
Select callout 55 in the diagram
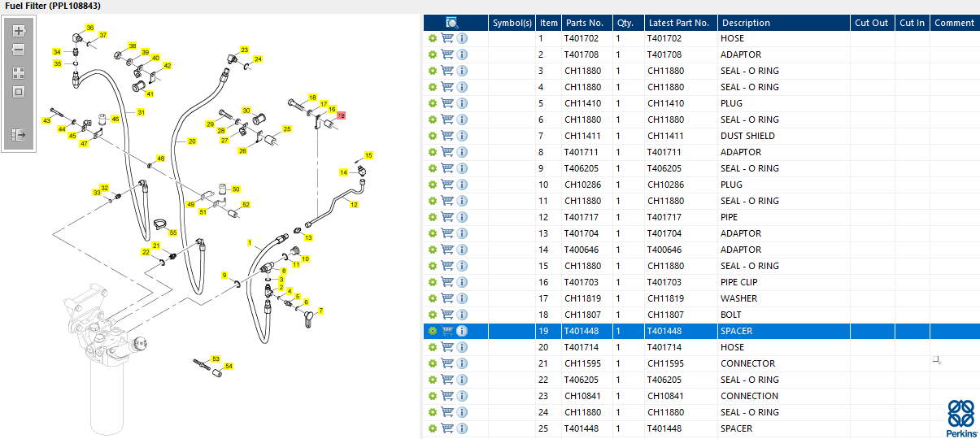pos(172,233)
